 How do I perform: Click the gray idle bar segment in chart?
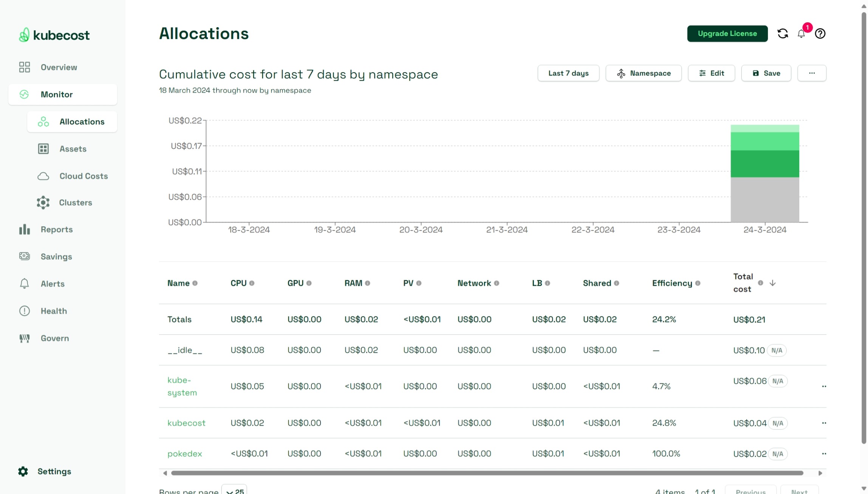(x=764, y=199)
